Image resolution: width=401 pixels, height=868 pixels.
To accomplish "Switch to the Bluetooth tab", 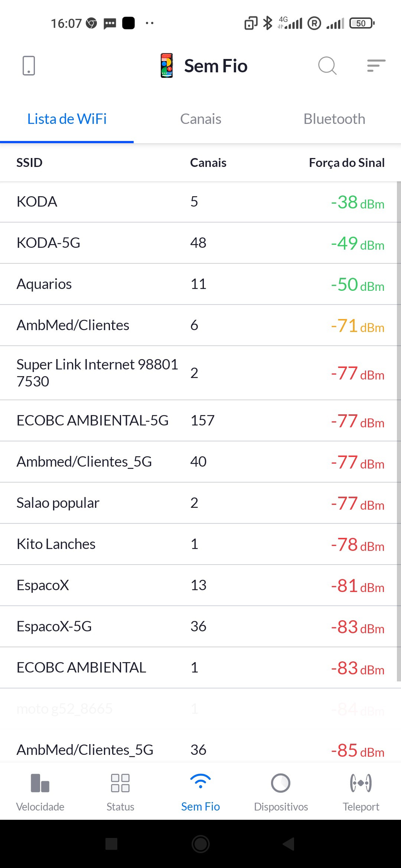I will [334, 119].
